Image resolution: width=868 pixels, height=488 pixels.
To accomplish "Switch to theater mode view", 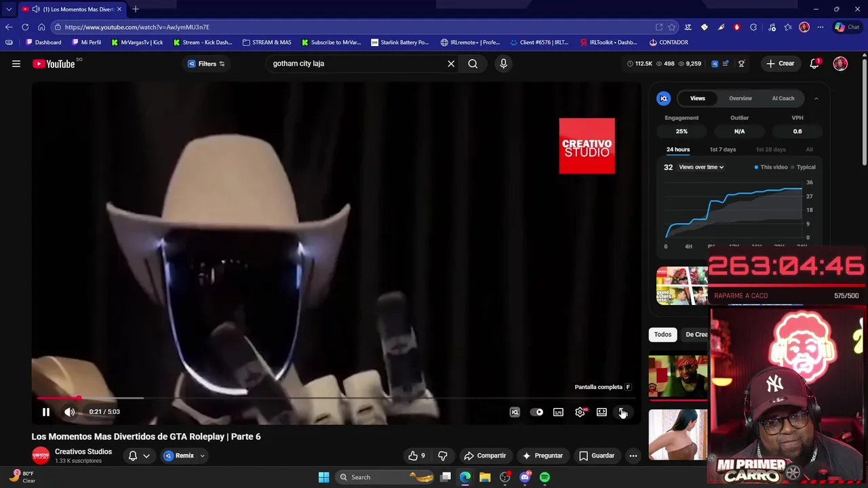I will coord(601,412).
